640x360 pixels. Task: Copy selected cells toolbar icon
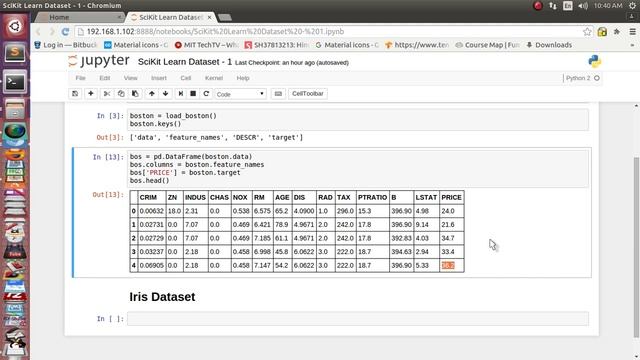tap(121, 93)
